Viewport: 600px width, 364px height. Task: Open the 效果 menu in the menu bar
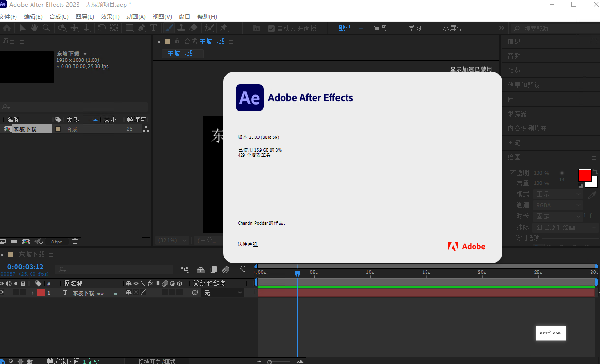pyautogui.click(x=111, y=16)
